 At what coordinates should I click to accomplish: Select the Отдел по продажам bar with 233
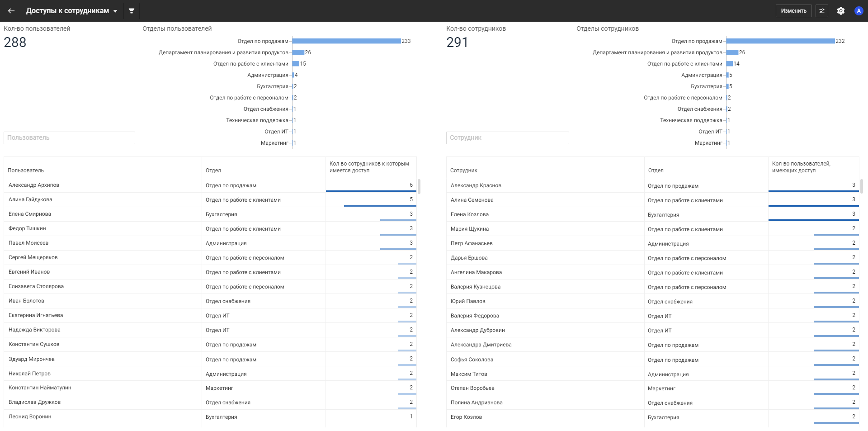pos(347,41)
